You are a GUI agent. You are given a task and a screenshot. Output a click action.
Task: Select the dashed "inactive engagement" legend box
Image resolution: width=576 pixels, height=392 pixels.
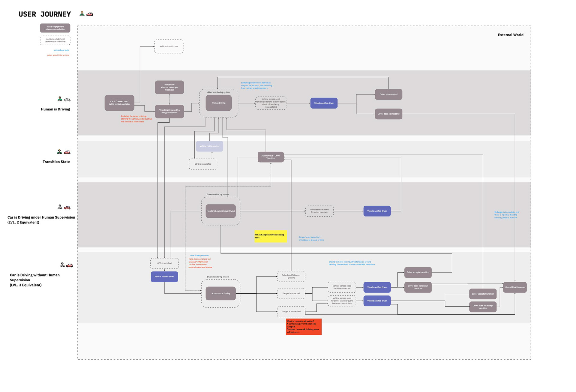tap(55, 40)
